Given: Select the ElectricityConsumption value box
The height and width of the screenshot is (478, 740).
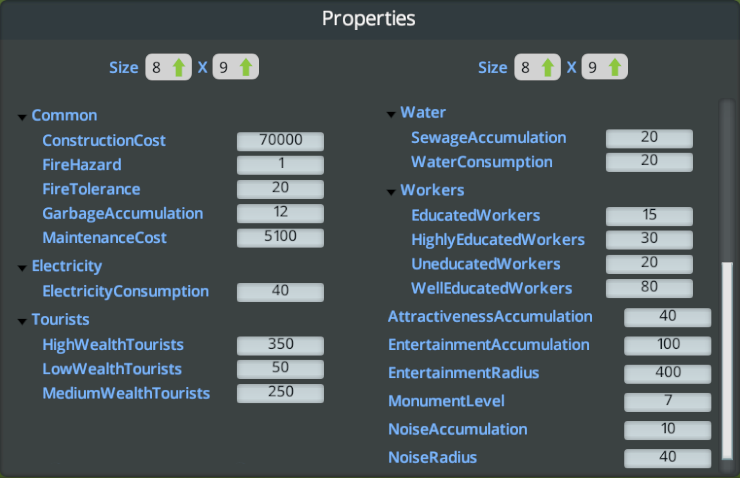Looking at the screenshot, I should pyautogui.click(x=280, y=292).
